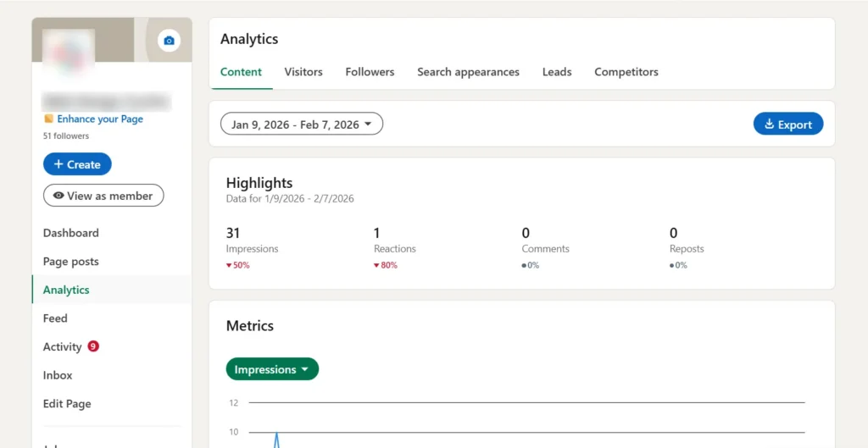
Task: Click the 1 Reactions value
Action: (x=377, y=233)
